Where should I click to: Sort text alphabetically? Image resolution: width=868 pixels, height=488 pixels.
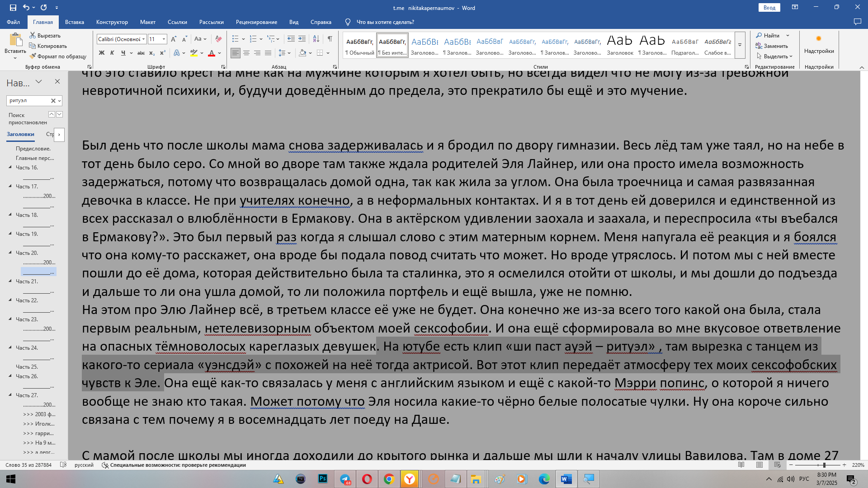(x=316, y=39)
